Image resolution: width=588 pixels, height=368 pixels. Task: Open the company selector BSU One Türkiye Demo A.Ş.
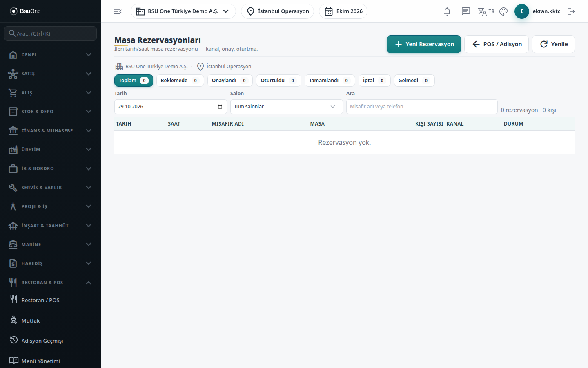(x=183, y=11)
